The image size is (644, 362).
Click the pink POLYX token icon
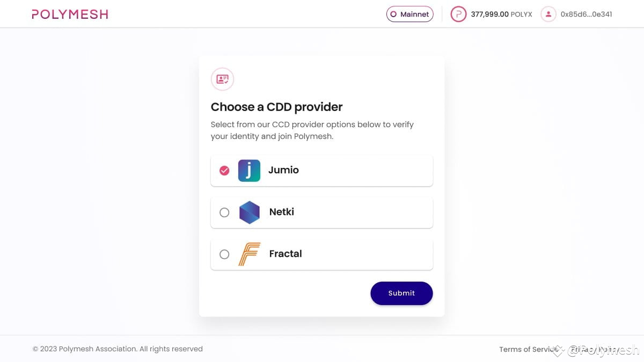tap(458, 14)
